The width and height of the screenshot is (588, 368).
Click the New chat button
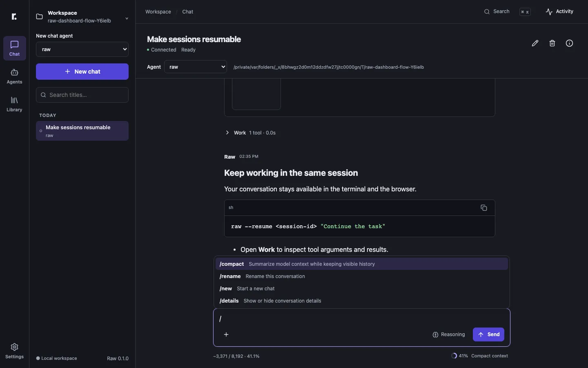[x=82, y=72]
